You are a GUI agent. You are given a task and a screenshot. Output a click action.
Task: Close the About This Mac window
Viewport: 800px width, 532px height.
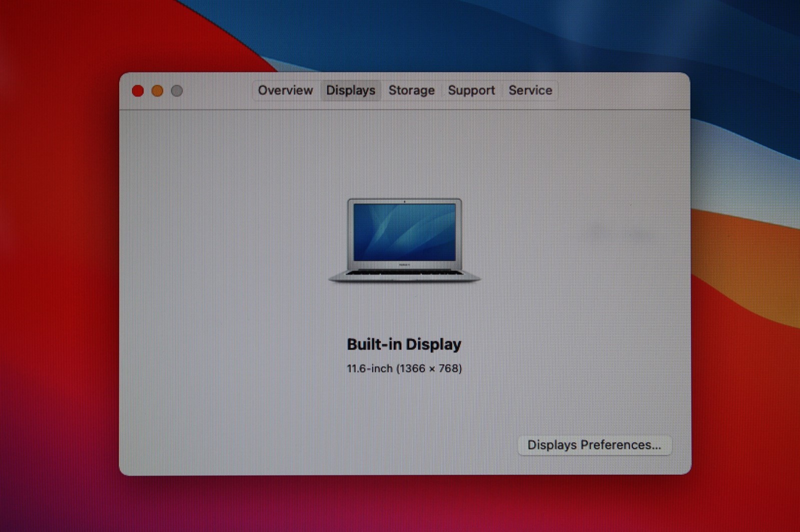click(x=138, y=90)
